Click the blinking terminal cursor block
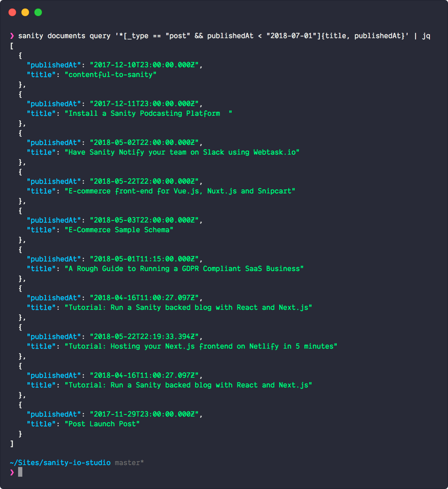This screenshot has width=448, height=489. click(20, 472)
